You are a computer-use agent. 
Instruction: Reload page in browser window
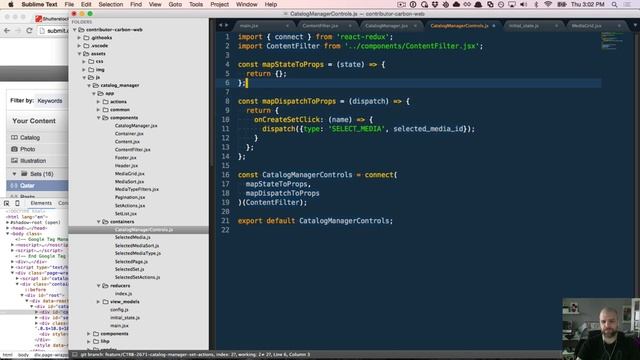[29, 31]
